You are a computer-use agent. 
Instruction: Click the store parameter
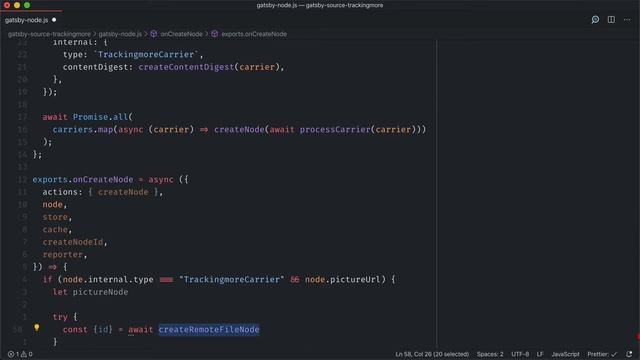coord(55,217)
